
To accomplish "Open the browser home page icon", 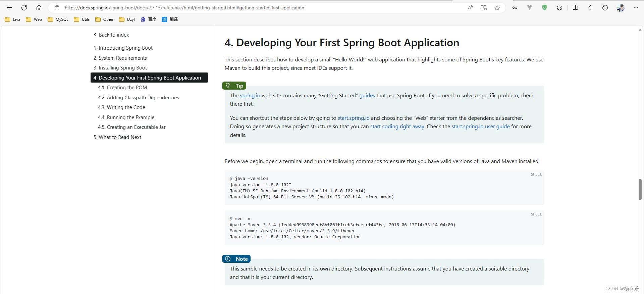I will (39, 8).
